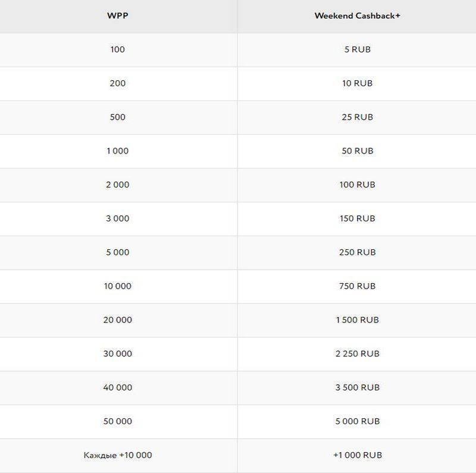Screen dimensions: 476x473
Task: Click the 2 000 WPP value
Action: (x=117, y=184)
